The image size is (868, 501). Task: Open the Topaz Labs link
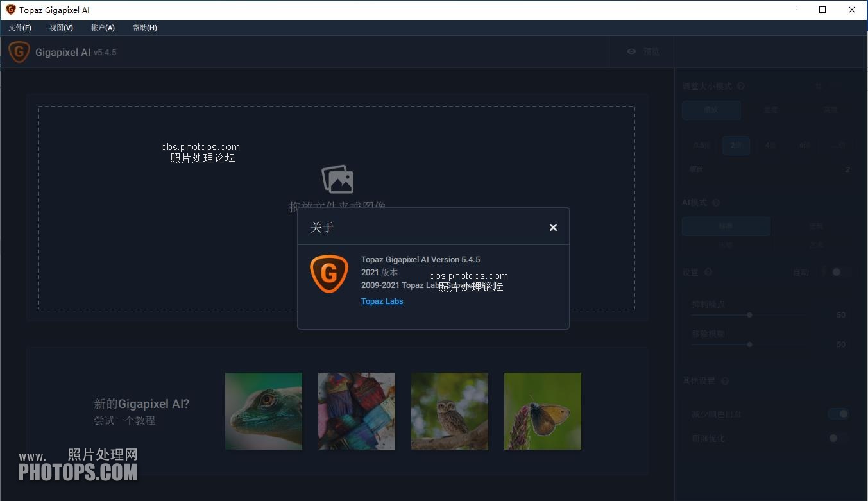tap(382, 301)
